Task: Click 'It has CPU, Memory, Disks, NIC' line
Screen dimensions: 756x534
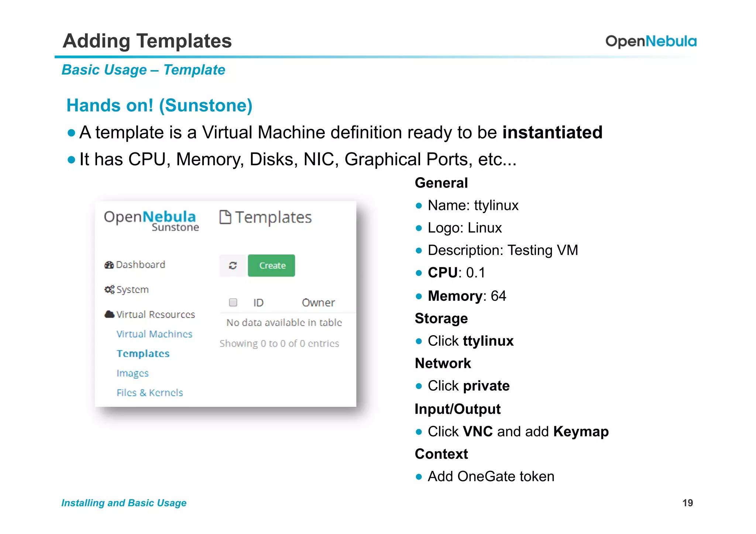Action: [298, 159]
